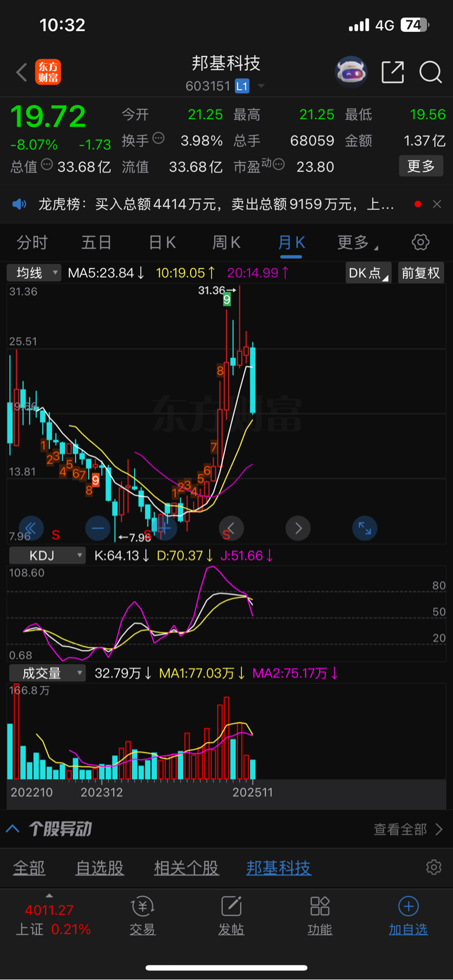Open the KDJ indicator dropdown
Image resolution: width=453 pixels, height=980 pixels.
tap(48, 555)
